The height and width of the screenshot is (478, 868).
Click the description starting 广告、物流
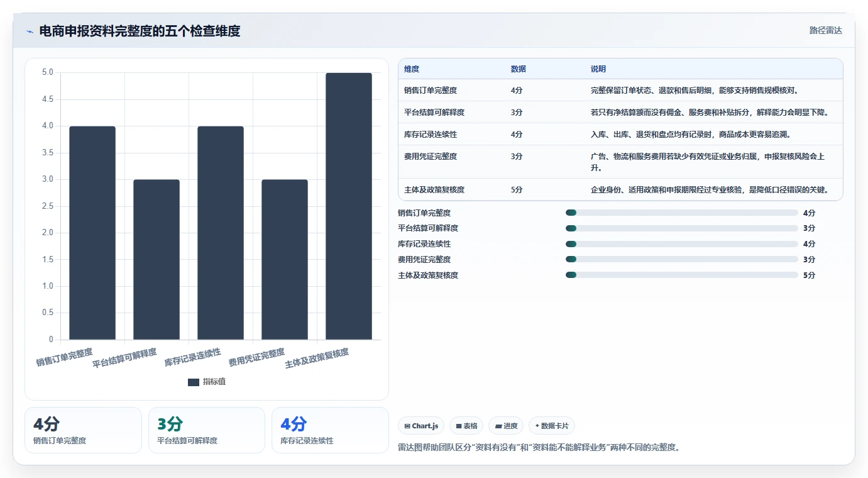pyautogui.click(x=708, y=162)
